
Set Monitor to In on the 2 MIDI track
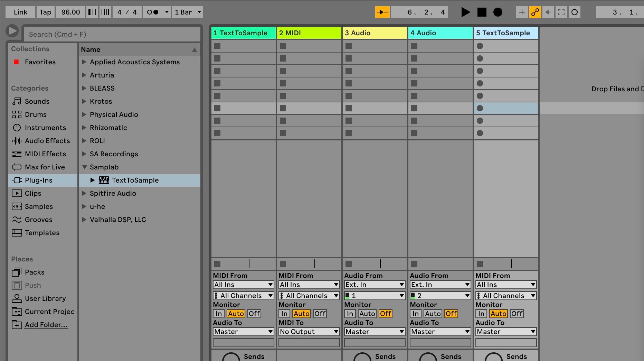pyautogui.click(x=284, y=314)
